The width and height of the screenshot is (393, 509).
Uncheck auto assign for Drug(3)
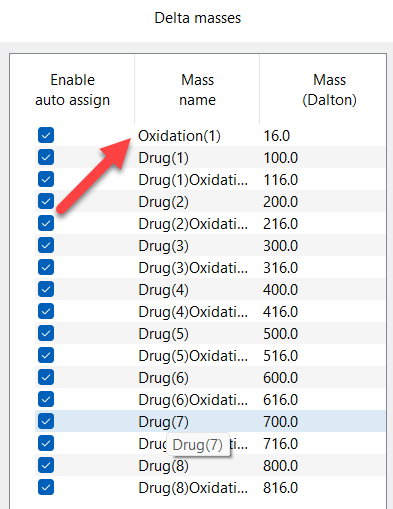(46, 245)
